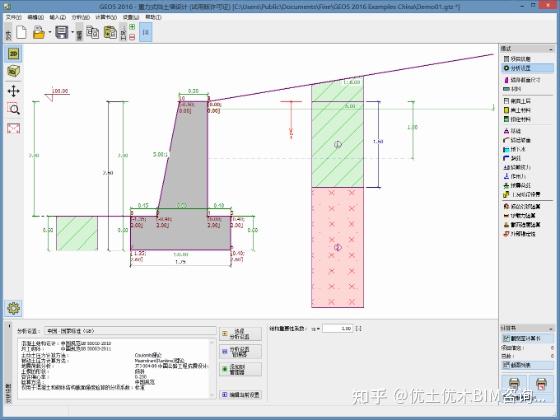The image size is (560, 420).
Task: Open the 文件 (File) menu
Action: [13, 17]
